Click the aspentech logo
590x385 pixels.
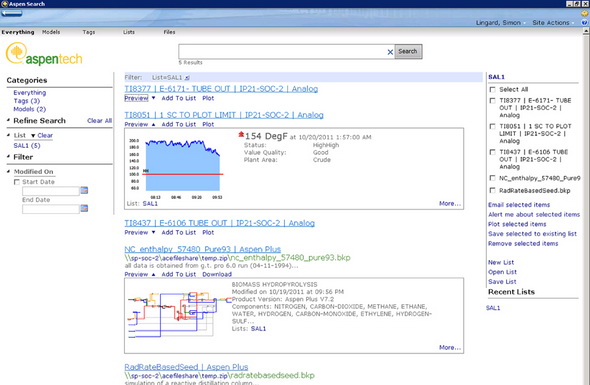click(44, 54)
